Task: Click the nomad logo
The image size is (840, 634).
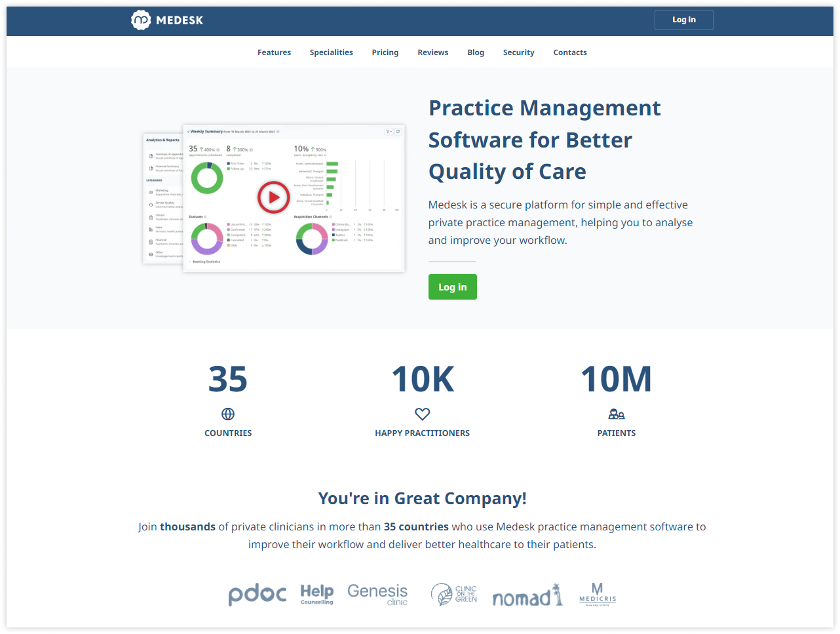Action: tap(527, 595)
